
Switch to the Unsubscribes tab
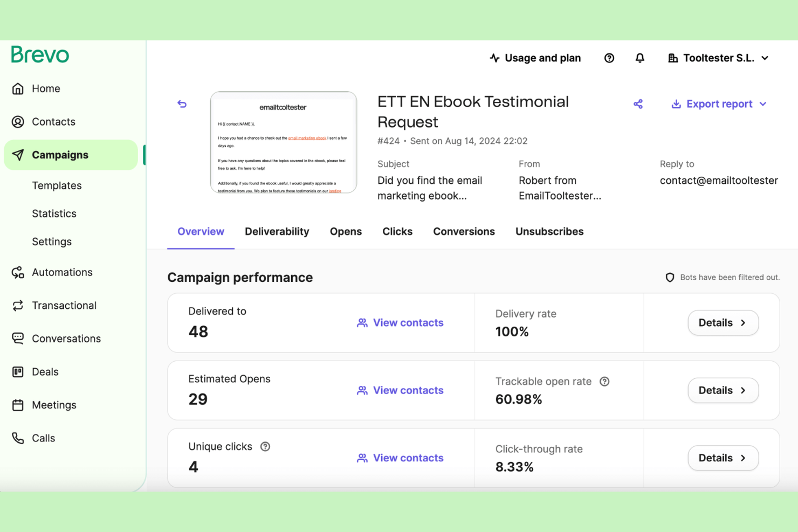click(549, 232)
